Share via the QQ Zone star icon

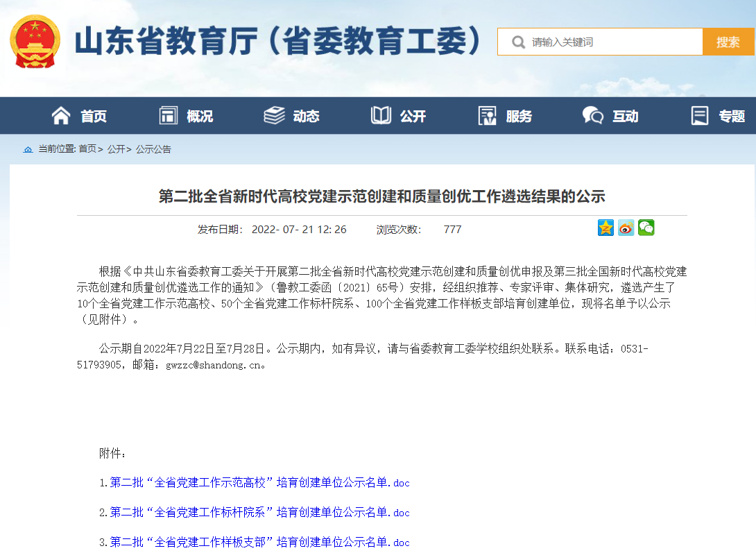605,228
